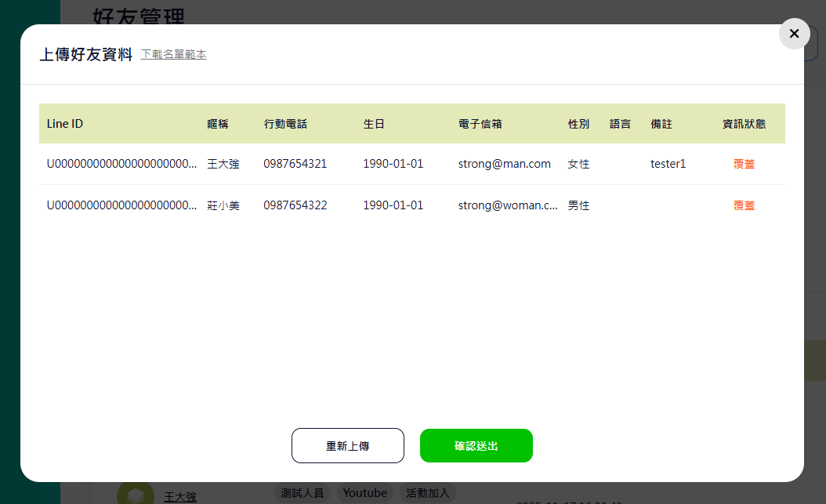Click the 生日 column header

pyautogui.click(x=374, y=124)
